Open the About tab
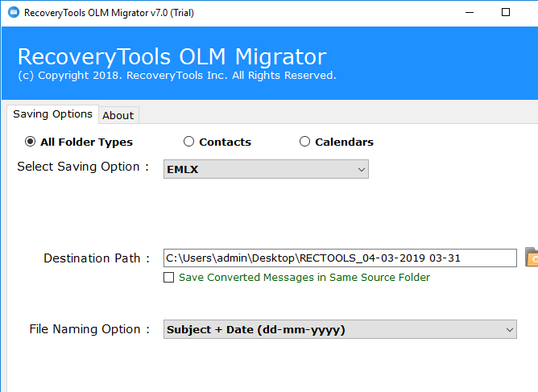538x392 pixels. click(118, 115)
